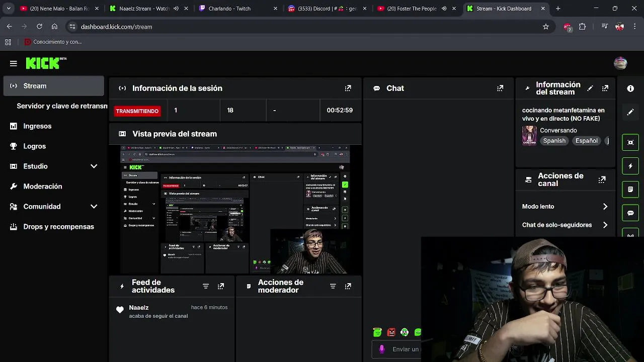644x362 pixels.
Task: Open the apps grid in the bookmarks bar
Action: coord(8,42)
